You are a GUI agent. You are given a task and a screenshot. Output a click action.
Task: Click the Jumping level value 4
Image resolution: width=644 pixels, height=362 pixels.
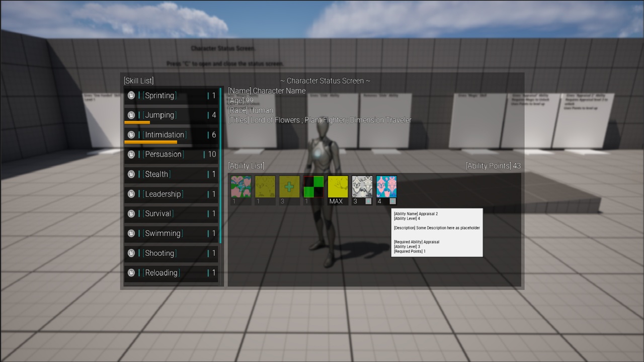tap(214, 115)
